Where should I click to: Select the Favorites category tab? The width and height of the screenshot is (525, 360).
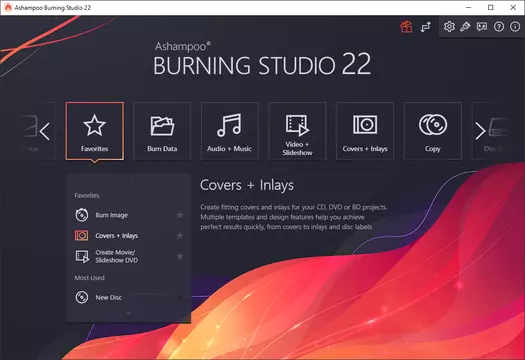95,131
